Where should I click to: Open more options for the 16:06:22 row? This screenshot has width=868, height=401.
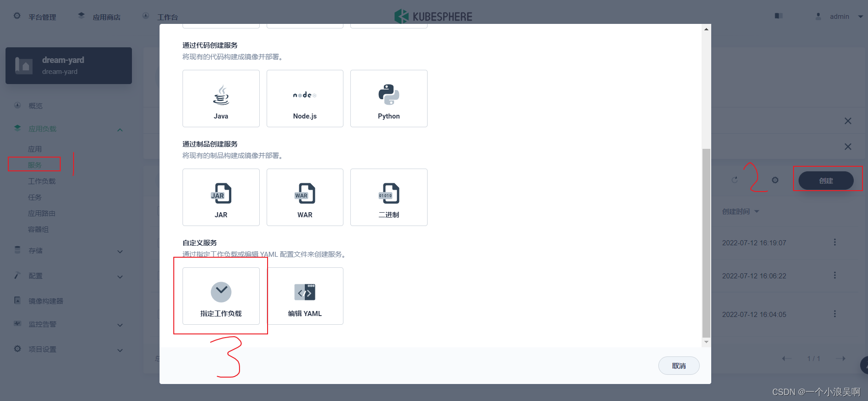pos(835,275)
